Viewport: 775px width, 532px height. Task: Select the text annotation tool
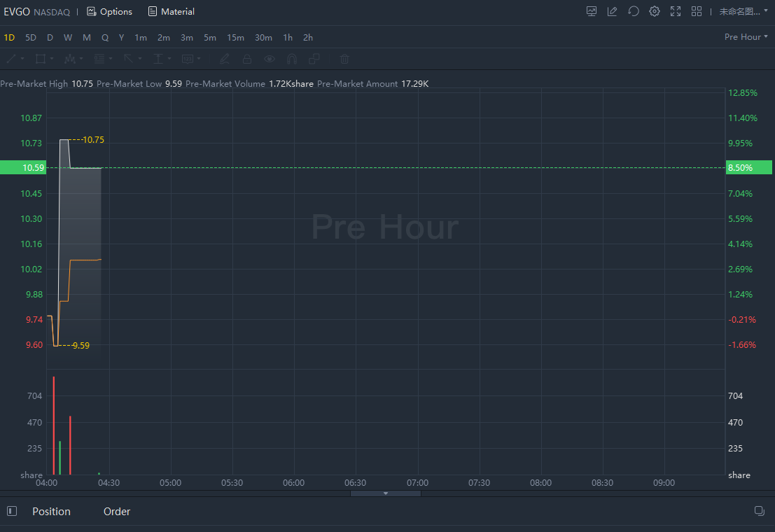[158, 59]
